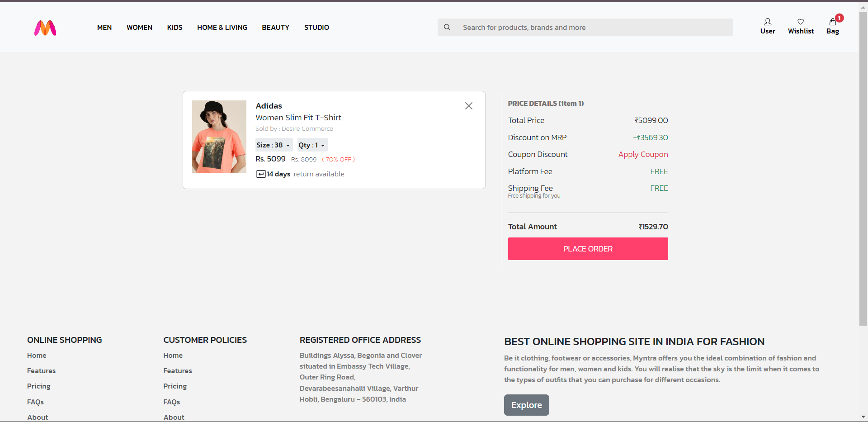Click the Explore button
This screenshot has width=868, height=422.
[x=527, y=405]
